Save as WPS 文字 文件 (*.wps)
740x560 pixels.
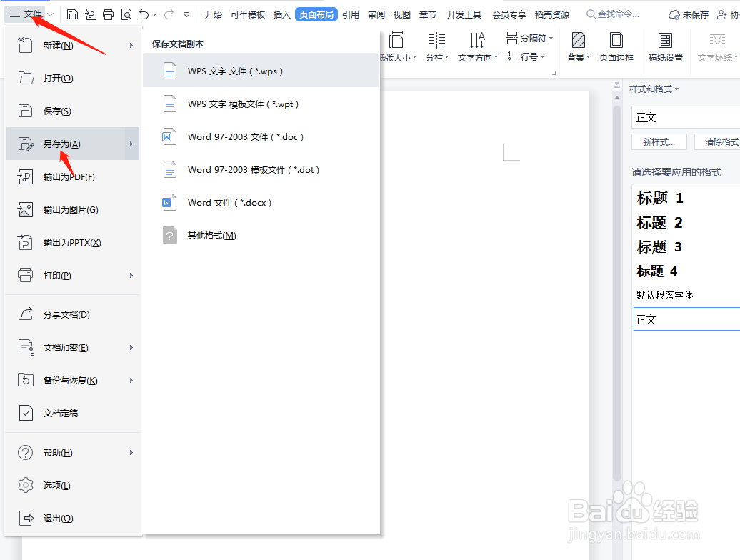(261, 71)
